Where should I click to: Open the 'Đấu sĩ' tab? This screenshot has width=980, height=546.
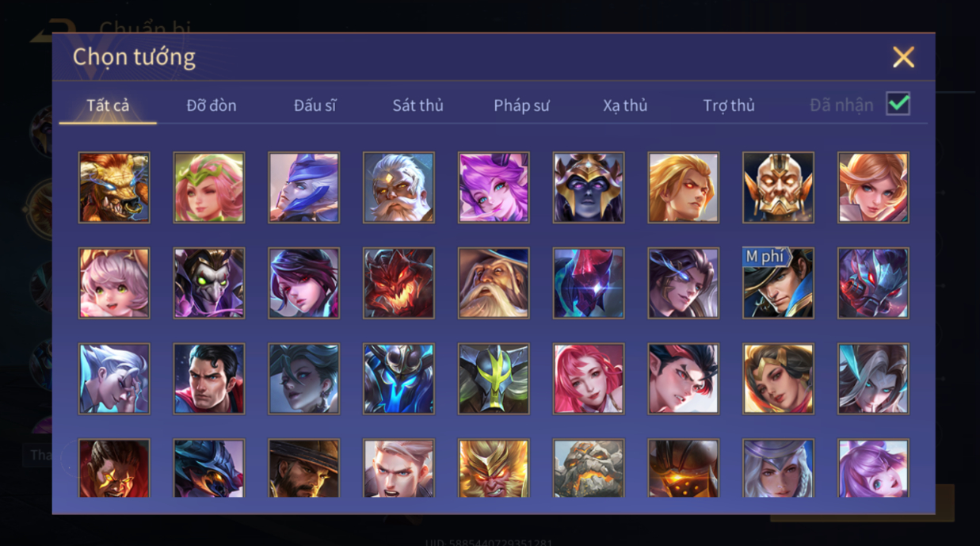pyautogui.click(x=315, y=105)
